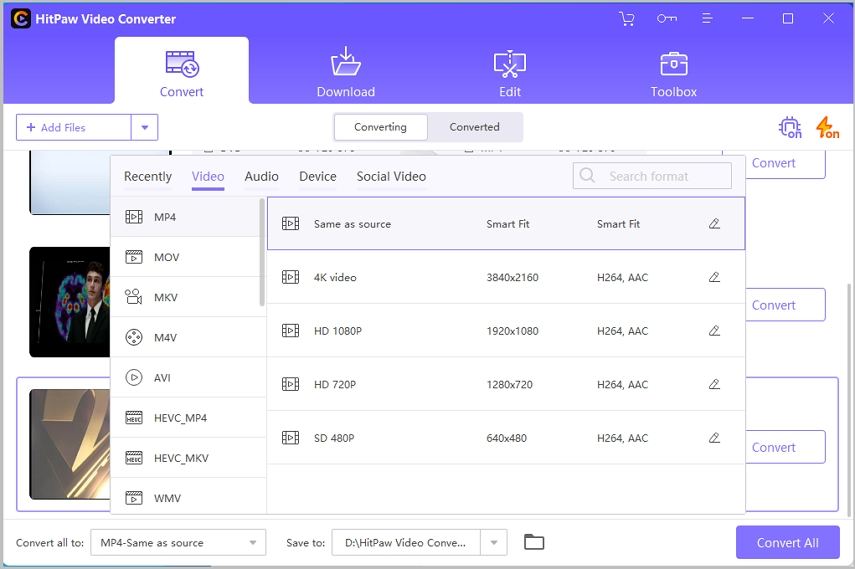Click the M4V reel icon
The width and height of the screenshot is (855, 569).
tap(134, 337)
